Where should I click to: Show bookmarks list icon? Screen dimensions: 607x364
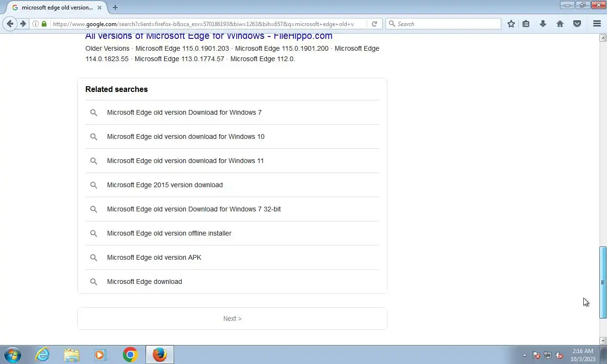(526, 24)
